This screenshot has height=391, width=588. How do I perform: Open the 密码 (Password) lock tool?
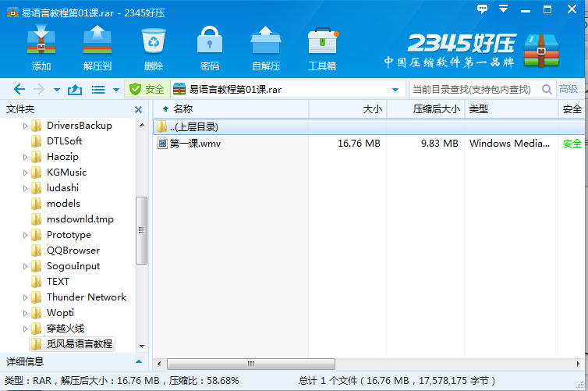click(210, 48)
